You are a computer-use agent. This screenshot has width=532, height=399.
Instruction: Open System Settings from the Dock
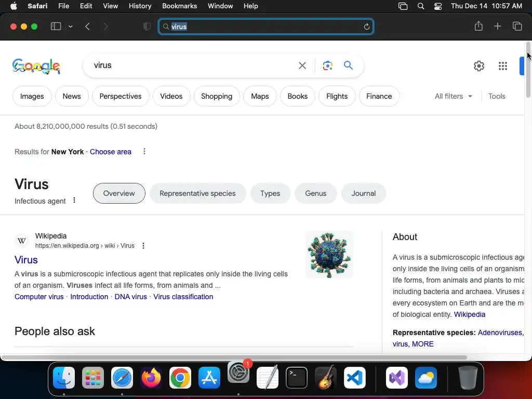click(238, 372)
